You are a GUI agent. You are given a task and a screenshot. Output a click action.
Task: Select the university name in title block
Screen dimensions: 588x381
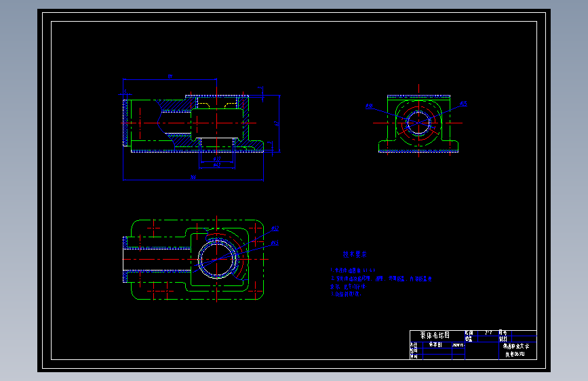pyautogui.click(x=516, y=346)
